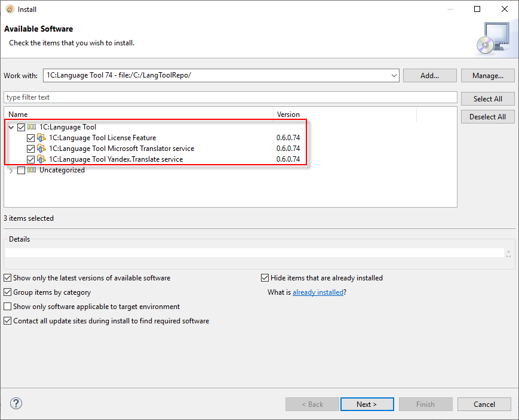Click the 1C:Language Tool category icon
Image resolution: width=519 pixels, height=420 pixels.
coord(32,127)
